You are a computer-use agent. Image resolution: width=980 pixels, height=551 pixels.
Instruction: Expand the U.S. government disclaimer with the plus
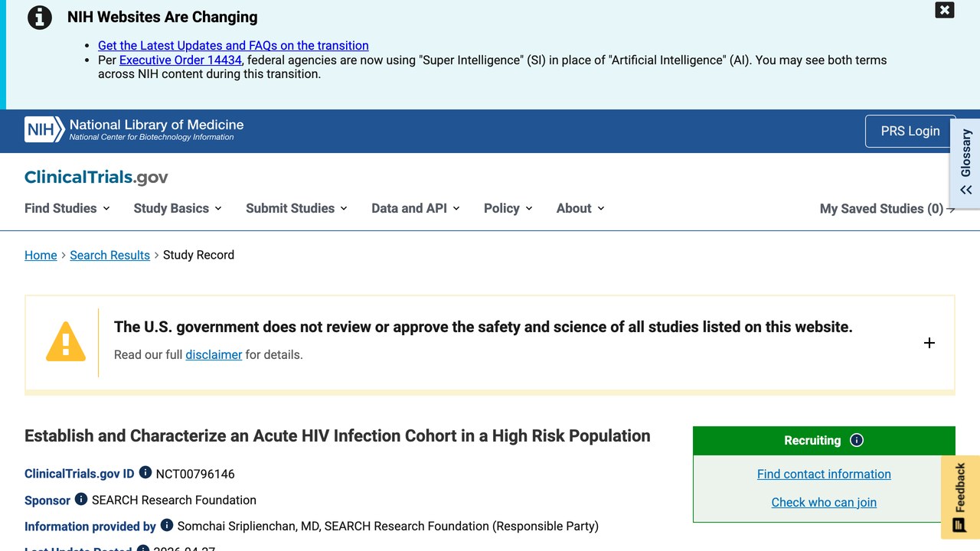pos(929,343)
